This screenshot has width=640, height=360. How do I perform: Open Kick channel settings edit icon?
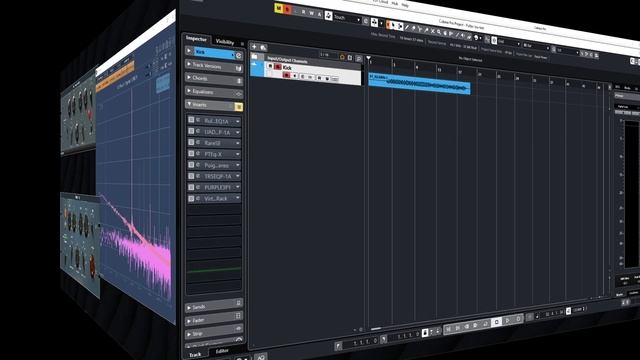pyautogui.click(x=239, y=56)
